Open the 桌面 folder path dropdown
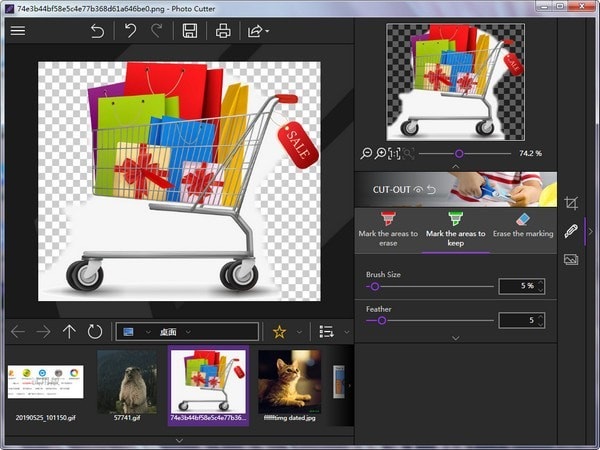The image size is (600, 450). 187,331
